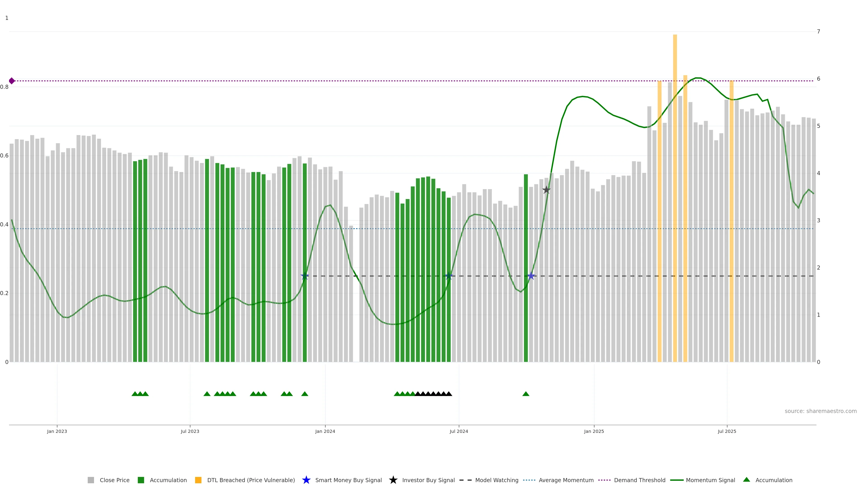
Task: Click the purple diamond Demand Threshold marker
Action: click(12, 81)
